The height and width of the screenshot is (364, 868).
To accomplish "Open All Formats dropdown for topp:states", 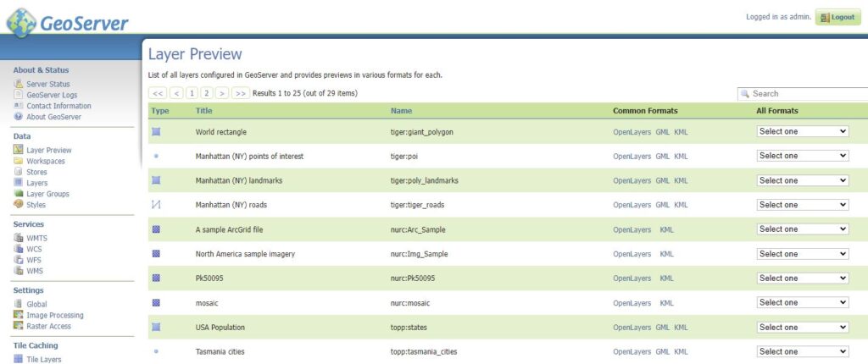I will [803, 327].
